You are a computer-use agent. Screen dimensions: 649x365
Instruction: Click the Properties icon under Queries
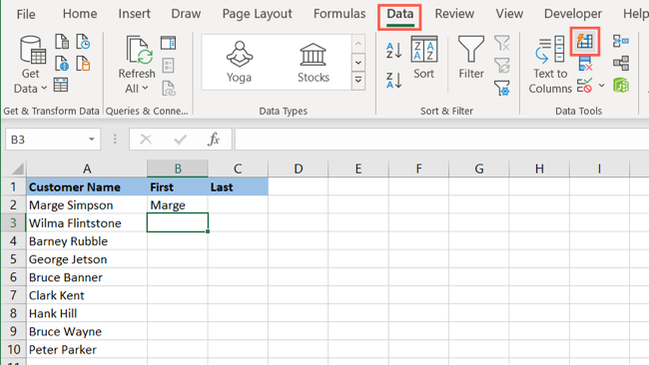coord(168,65)
